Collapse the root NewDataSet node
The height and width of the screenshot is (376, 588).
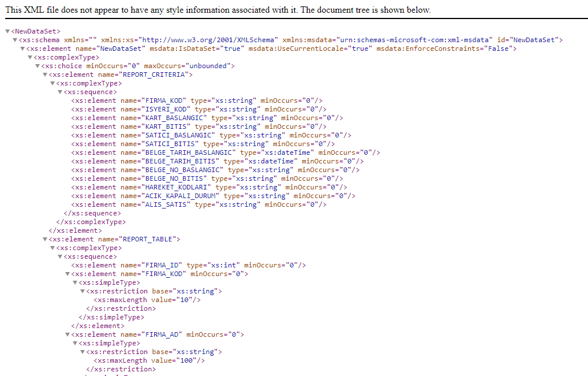click(x=8, y=31)
